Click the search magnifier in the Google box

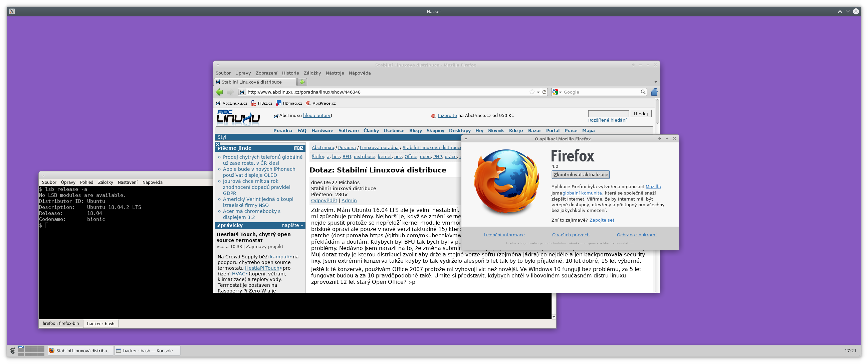[x=643, y=92]
